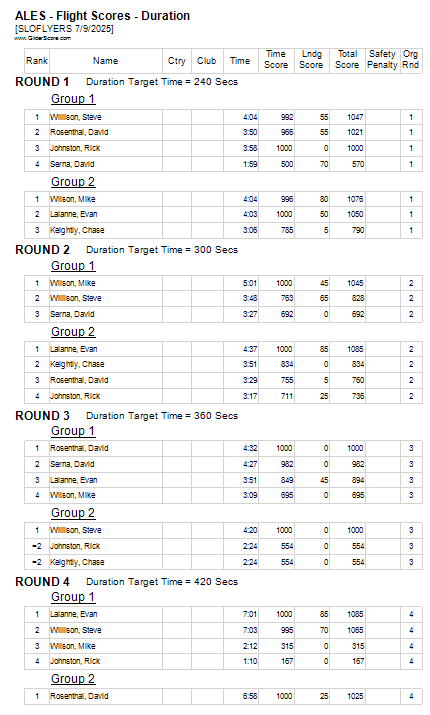430x715 pixels.
Task: Click Kelghtly, Chase tied rank in Round 3
Action: (x=37, y=562)
